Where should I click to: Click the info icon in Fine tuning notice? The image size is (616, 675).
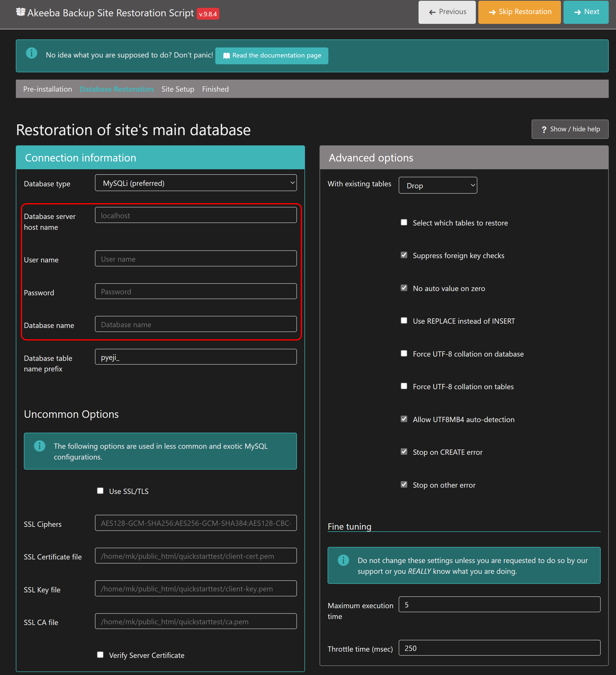[343, 560]
